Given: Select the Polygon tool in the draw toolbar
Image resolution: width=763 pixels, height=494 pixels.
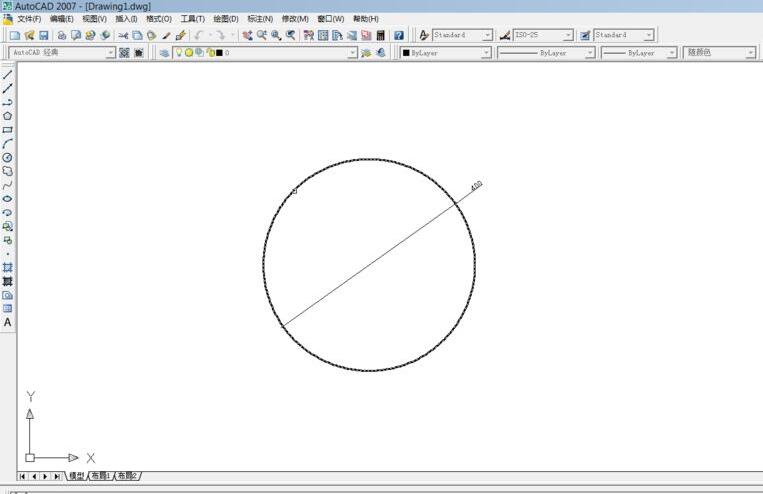Looking at the screenshot, I should coord(7,116).
